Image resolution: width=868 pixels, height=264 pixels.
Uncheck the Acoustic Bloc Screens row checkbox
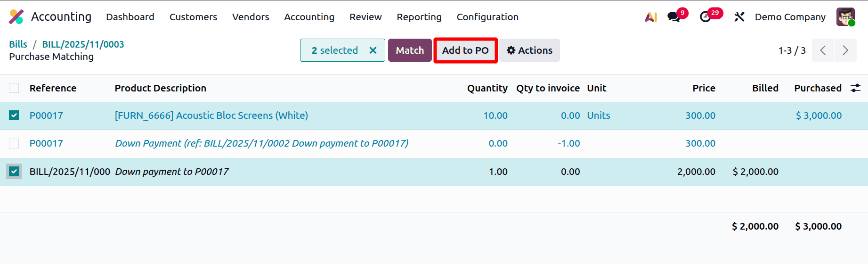click(14, 115)
